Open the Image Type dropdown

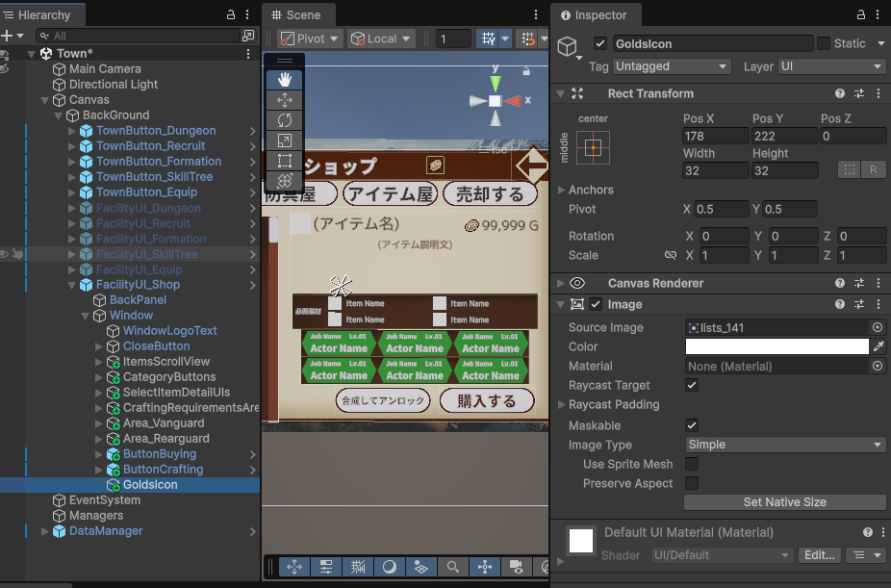pos(784,445)
